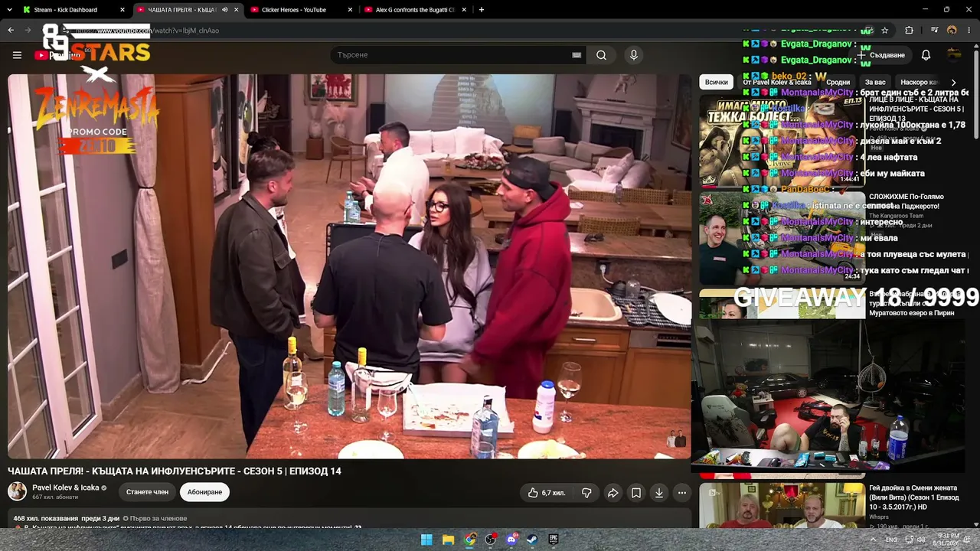This screenshot has height=551, width=980.
Task: Go back with the browser back arrow
Action: pos(11,31)
